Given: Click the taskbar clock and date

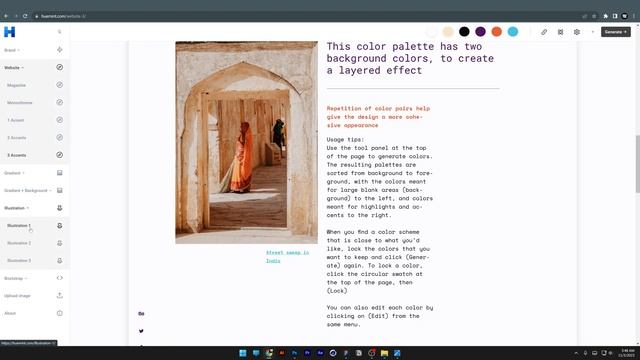Looking at the screenshot, I should pos(628,353).
